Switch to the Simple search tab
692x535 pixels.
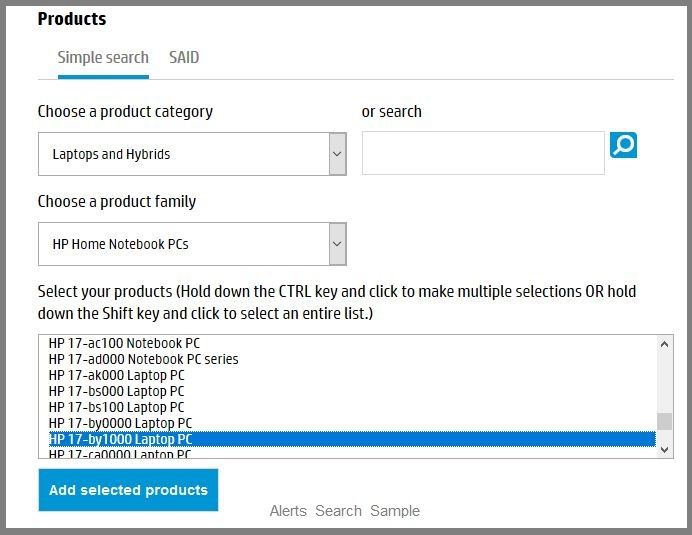coord(103,57)
